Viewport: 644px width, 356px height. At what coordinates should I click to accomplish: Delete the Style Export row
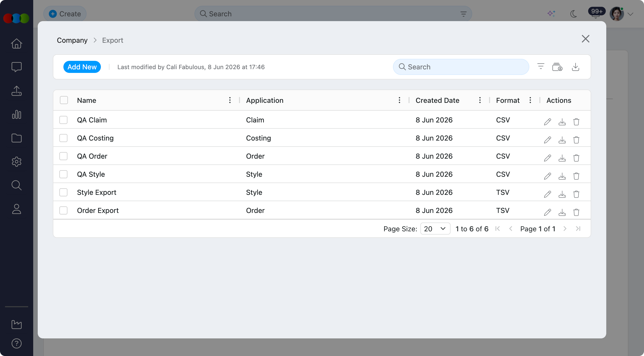(x=576, y=194)
